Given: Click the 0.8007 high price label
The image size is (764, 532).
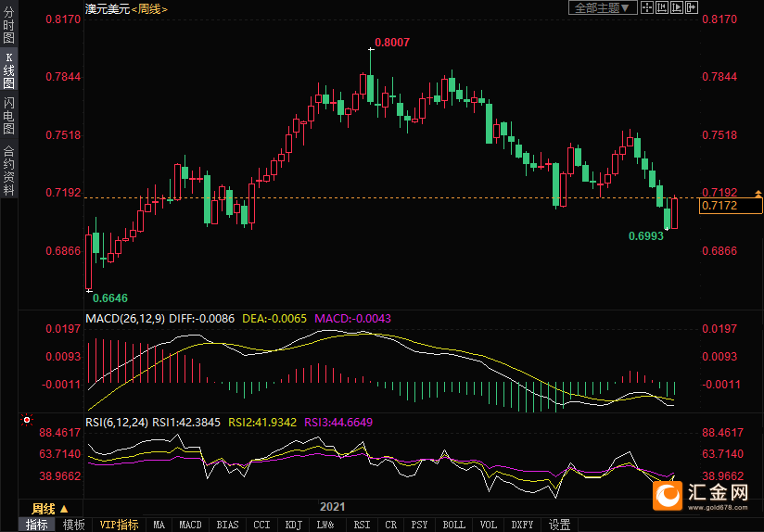Looking at the screenshot, I should pyautogui.click(x=392, y=43).
